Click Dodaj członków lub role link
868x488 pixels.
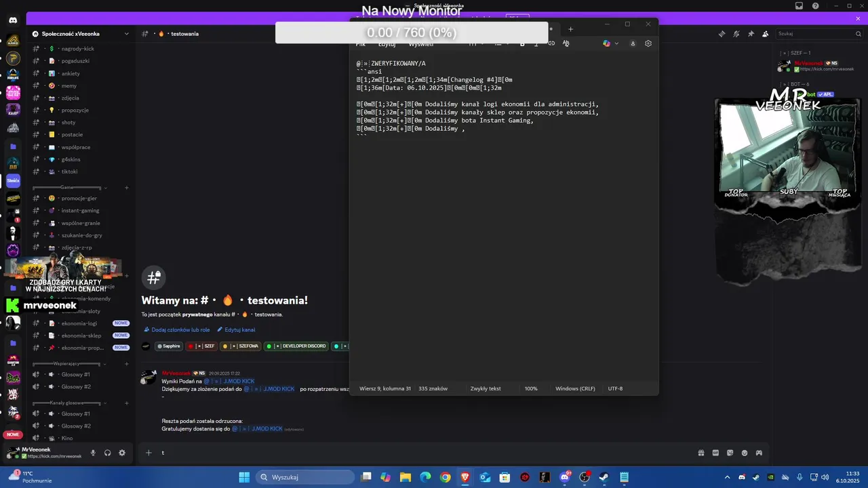[176, 330]
